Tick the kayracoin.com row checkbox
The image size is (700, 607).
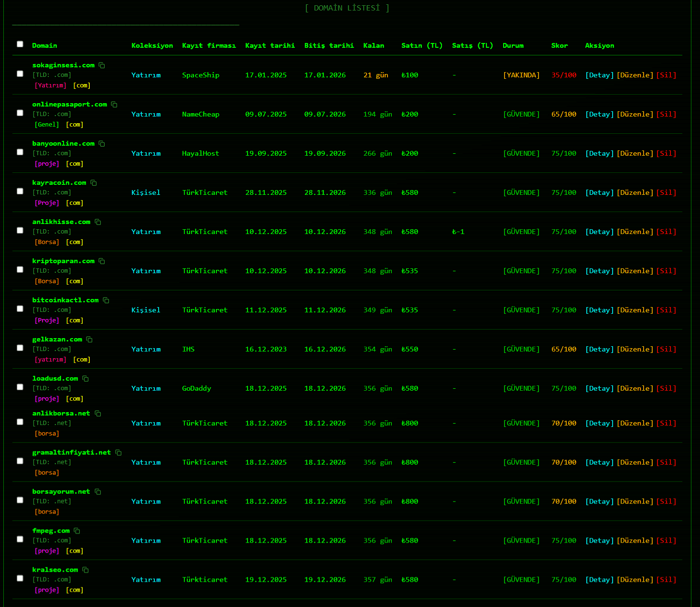20,191
